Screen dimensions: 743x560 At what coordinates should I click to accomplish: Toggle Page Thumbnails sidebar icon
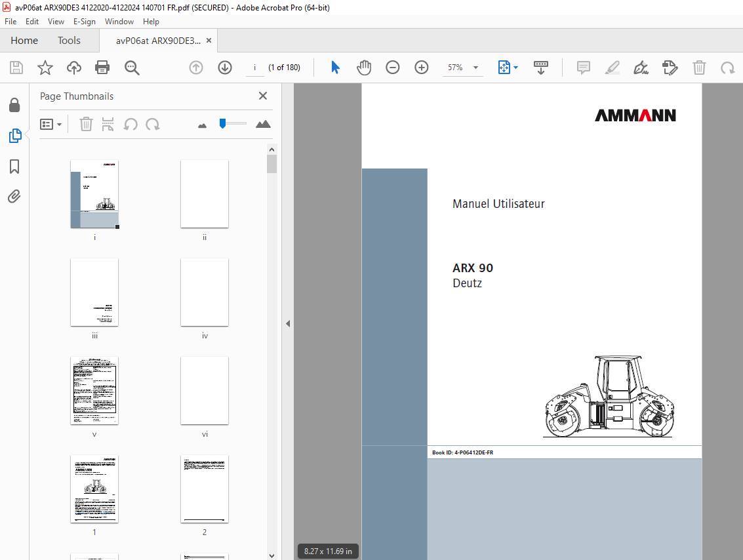[14, 136]
